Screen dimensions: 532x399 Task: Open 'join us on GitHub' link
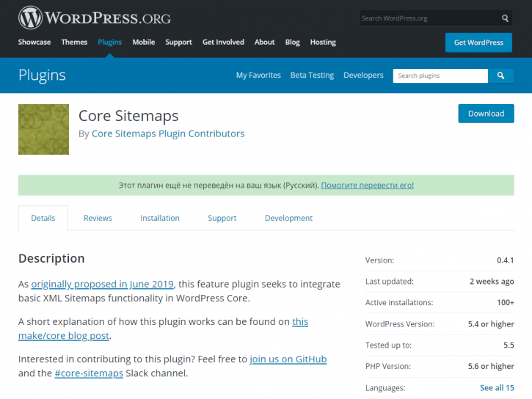288,359
